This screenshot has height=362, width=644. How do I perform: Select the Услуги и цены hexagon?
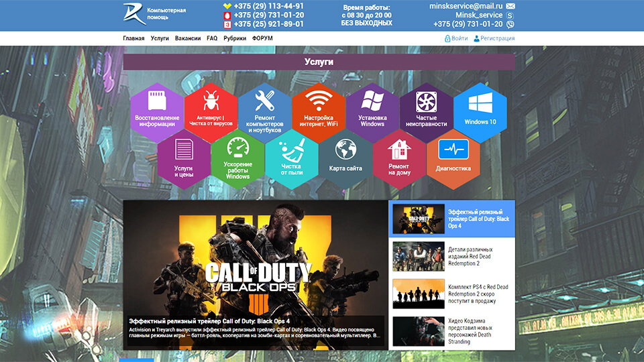(184, 160)
